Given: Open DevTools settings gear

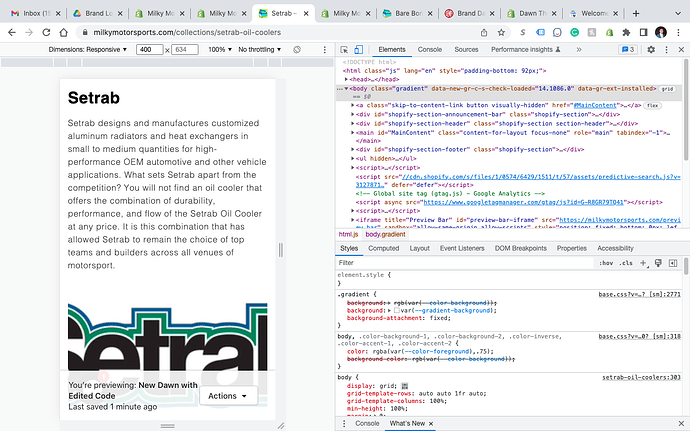Looking at the screenshot, I should coord(651,49).
